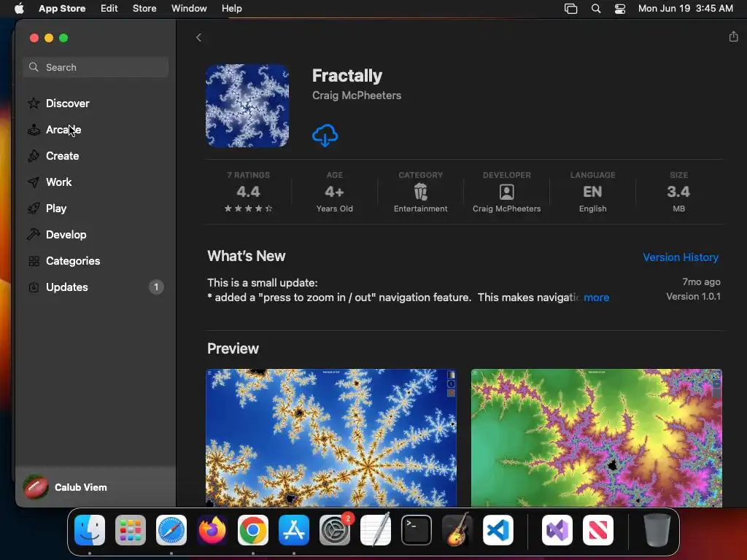Click the Updates badge showing 1
747x560 pixels.
pos(156,287)
